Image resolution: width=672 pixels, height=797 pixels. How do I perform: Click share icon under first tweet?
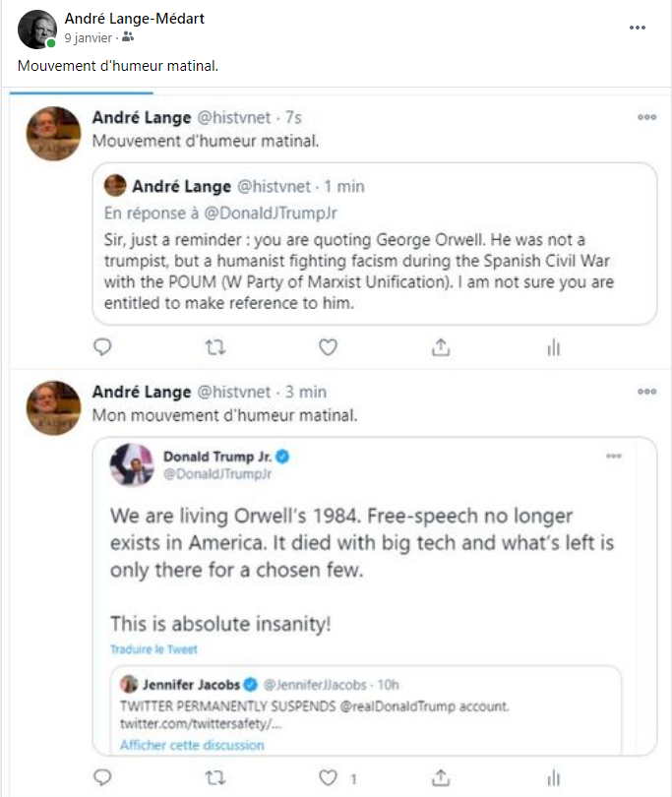tap(441, 346)
